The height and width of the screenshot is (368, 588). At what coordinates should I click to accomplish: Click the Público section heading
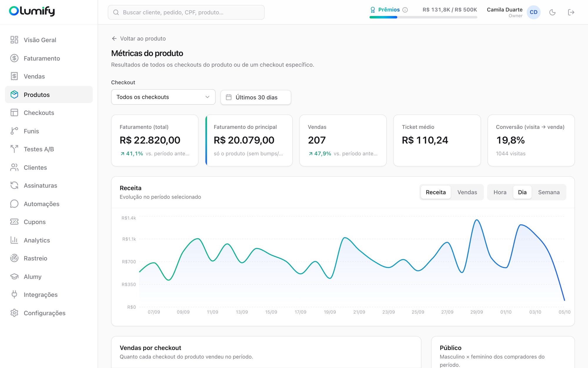click(450, 348)
